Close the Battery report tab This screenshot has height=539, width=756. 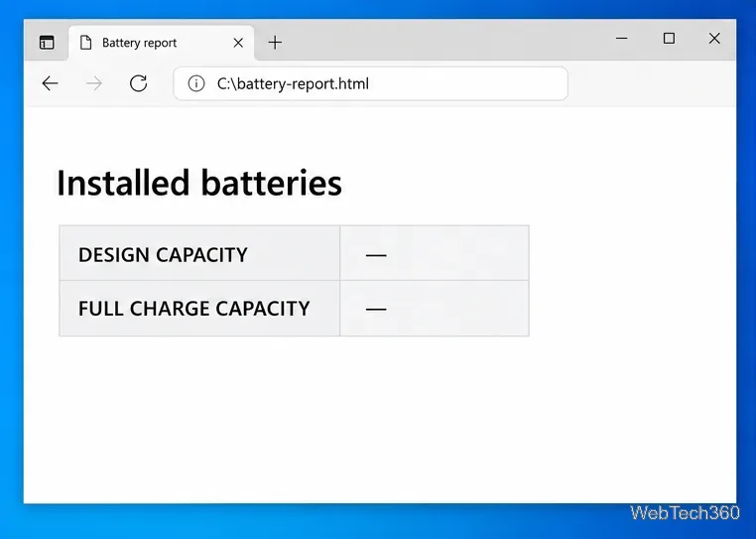[238, 43]
